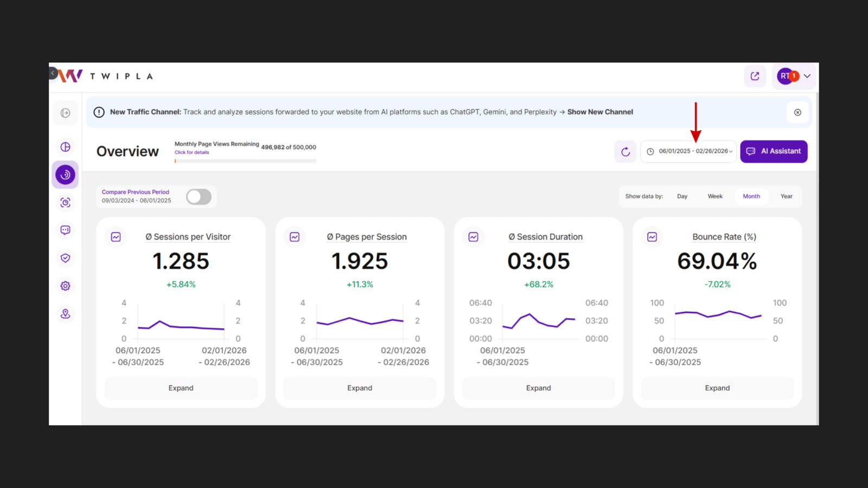Image resolution: width=868 pixels, height=488 pixels.
Task: Select the Month view tab
Action: tap(751, 196)
